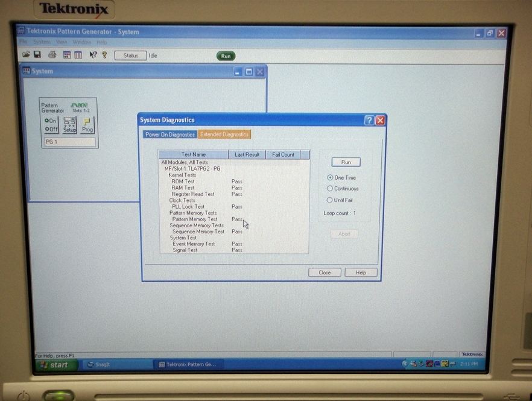The height and width of the screenshot is (401, 532).
Task: Click the green waveform Pattern Generator icon
Action: [x=80, y=105]
